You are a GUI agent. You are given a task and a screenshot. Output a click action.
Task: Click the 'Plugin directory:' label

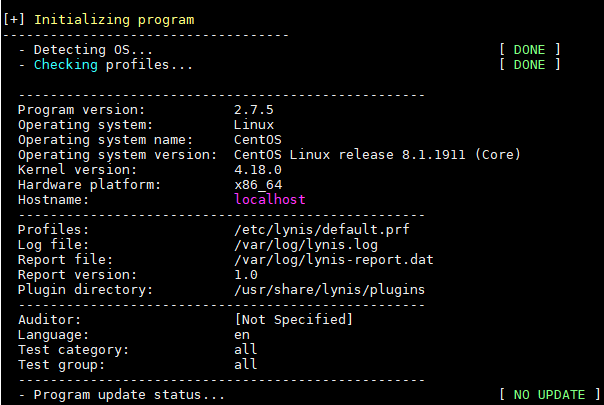tap(85, 290)
